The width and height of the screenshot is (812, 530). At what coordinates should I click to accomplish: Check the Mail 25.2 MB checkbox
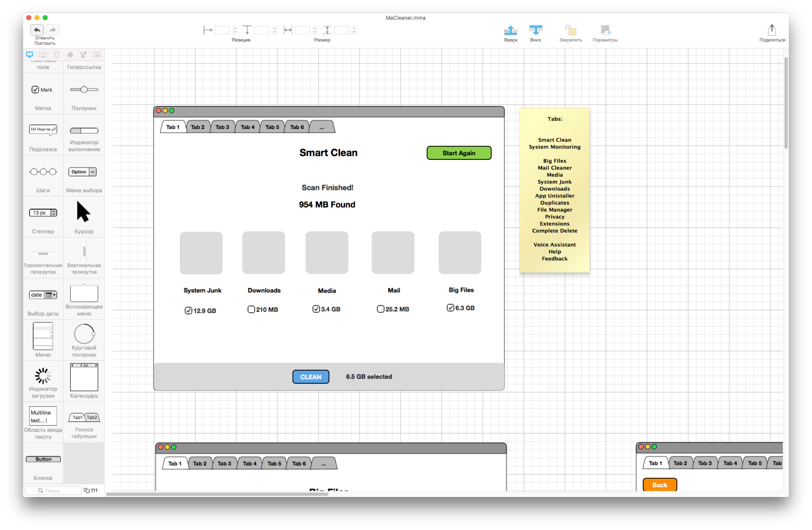click(381, 309)
